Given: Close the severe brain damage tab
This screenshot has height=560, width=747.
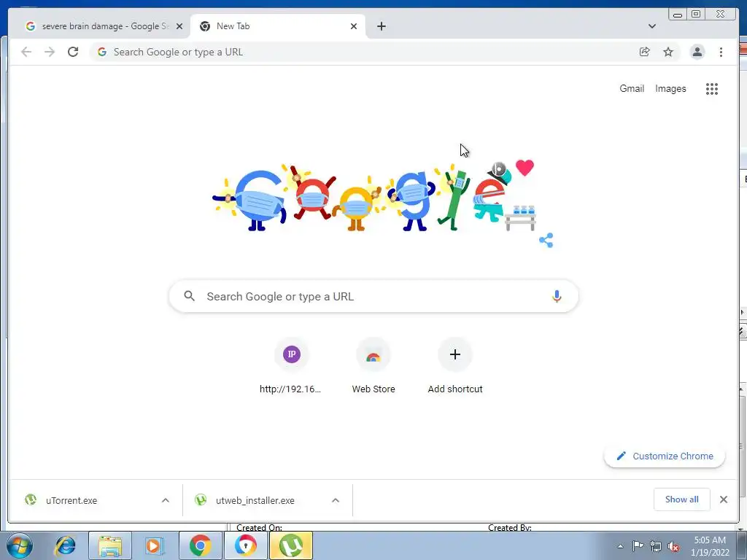Looking at the screenshot, I should point(179,26).
